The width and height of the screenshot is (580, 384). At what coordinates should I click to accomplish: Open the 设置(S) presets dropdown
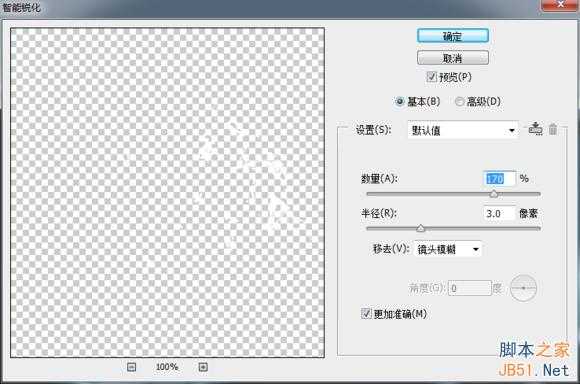tap(463, 130)
